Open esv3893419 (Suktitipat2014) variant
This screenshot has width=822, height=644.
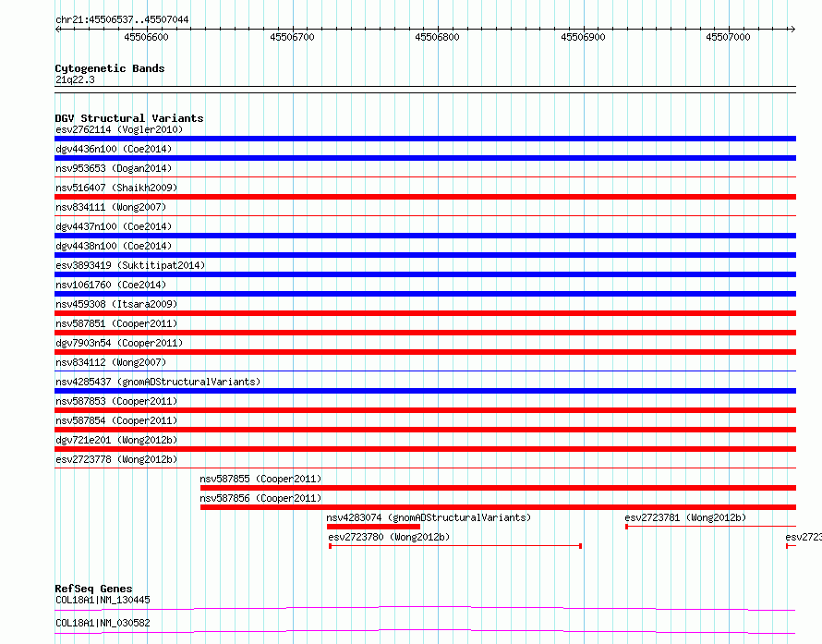tap(130, 265)
